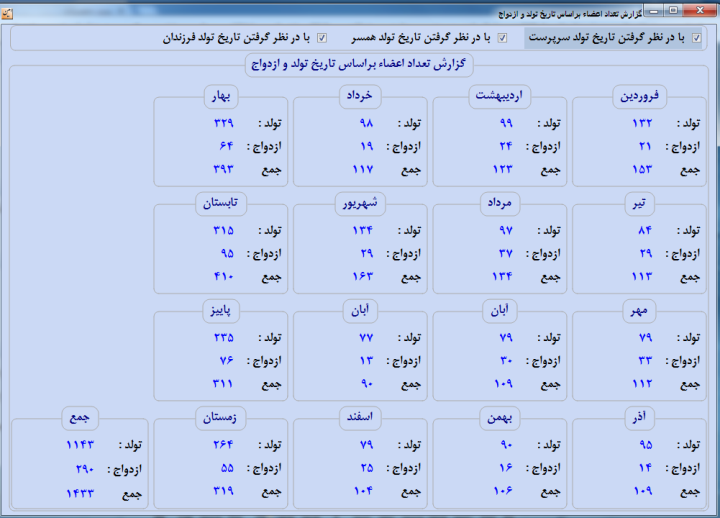Select the شهریور group header

[x=360, y=203]
